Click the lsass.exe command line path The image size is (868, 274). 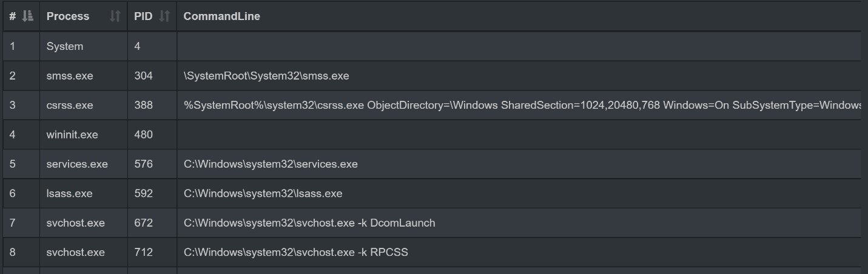click(x=263, y=193)
